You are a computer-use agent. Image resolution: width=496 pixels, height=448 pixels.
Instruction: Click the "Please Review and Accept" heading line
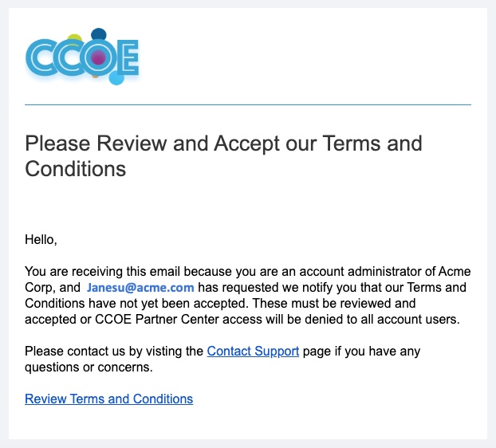pos(223,144)
